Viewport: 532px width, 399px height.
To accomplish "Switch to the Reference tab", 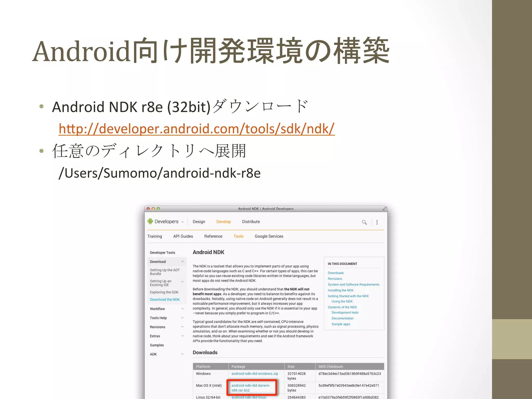I will tap(213, 236).
